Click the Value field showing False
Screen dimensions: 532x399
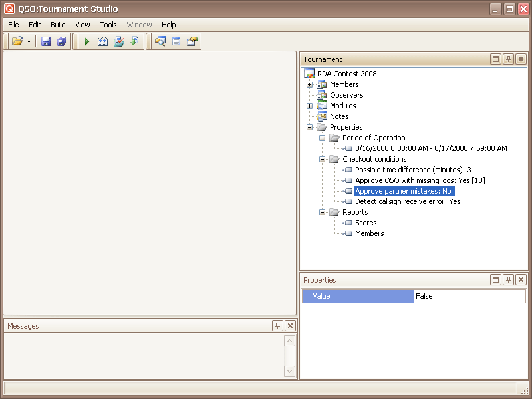(469, 296)
